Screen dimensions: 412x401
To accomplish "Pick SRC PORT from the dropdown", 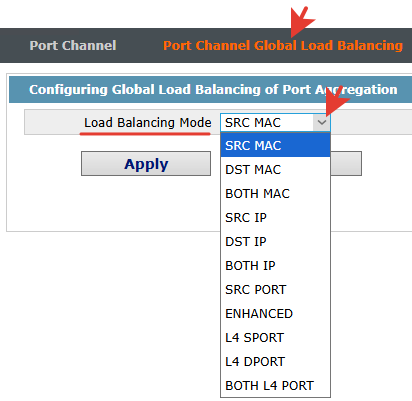I will 275,289.
